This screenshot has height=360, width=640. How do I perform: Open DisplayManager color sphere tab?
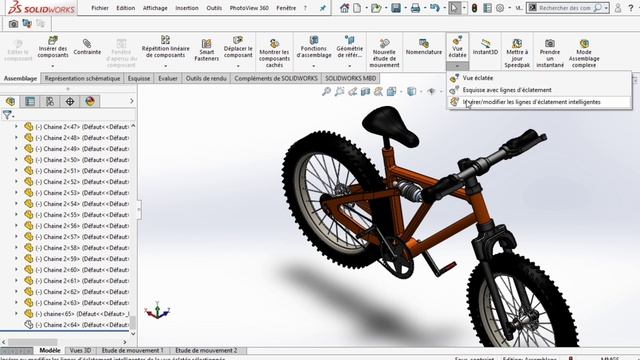pos(90,101)
